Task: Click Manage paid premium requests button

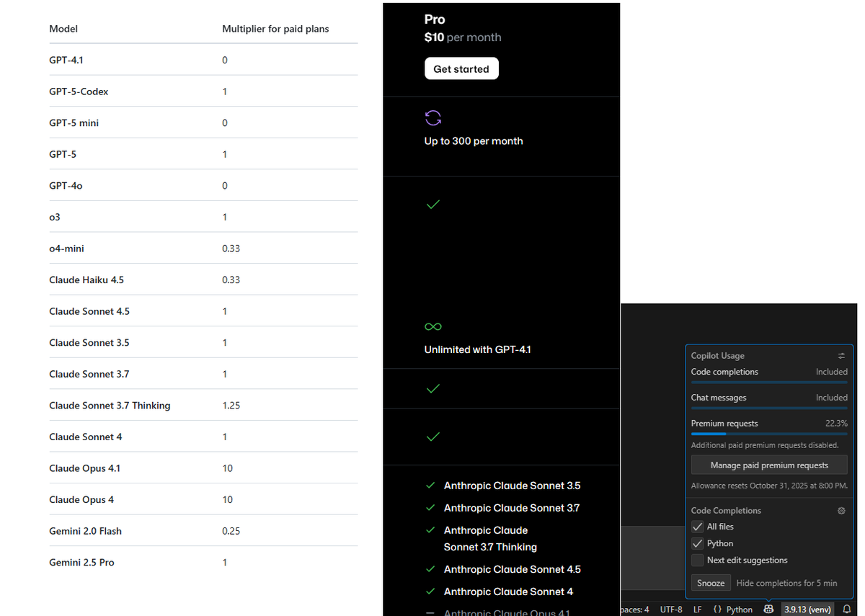Action: [x=769, y=465]
